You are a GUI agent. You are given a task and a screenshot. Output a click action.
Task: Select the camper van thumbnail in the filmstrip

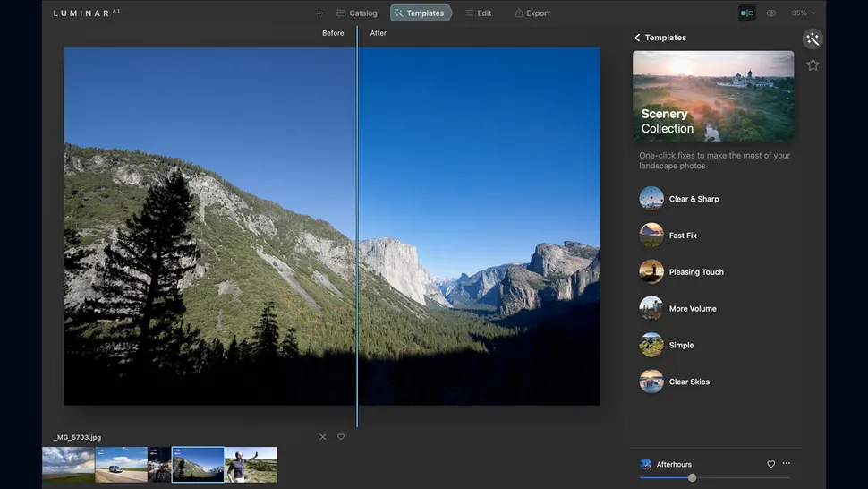pos(121,465)
